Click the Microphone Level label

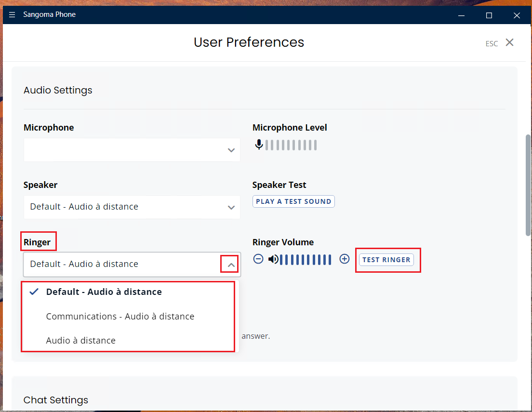pyautogui.click(x=290, y=128)
